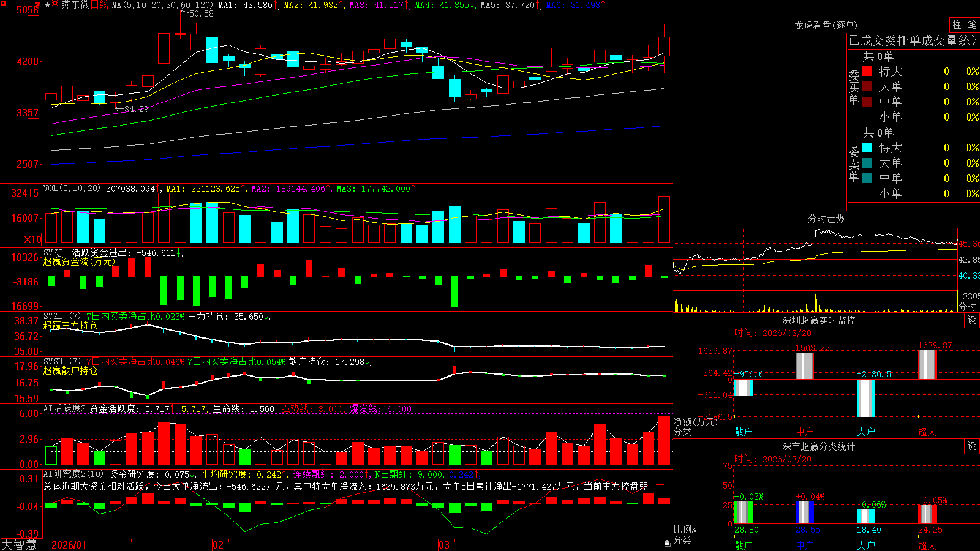Click the 散户持仓: 17.298 value
This screenshot has width=980, height=551.
331,362
